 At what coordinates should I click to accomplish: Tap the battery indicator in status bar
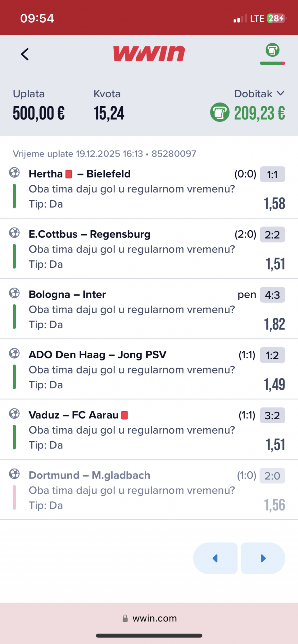pyautogui.click(x=276, y=18)
